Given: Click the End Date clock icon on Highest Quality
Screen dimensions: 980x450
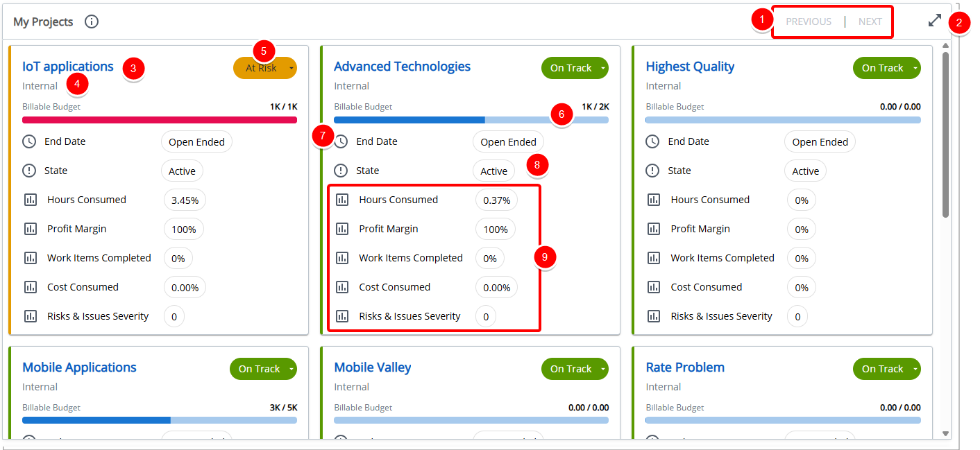Looking at the screenshot, I should pos(654,141).
